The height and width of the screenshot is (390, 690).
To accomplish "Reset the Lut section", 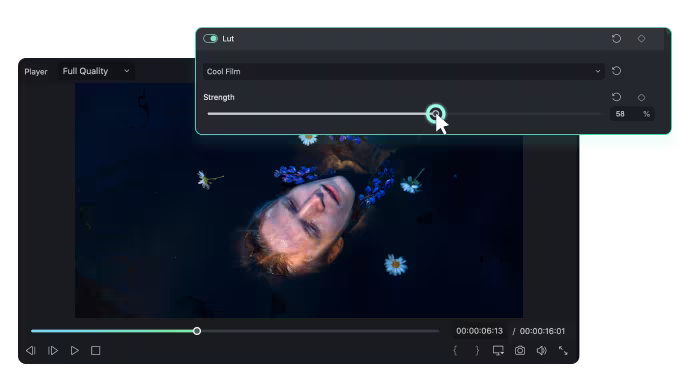I will (616, 39).
